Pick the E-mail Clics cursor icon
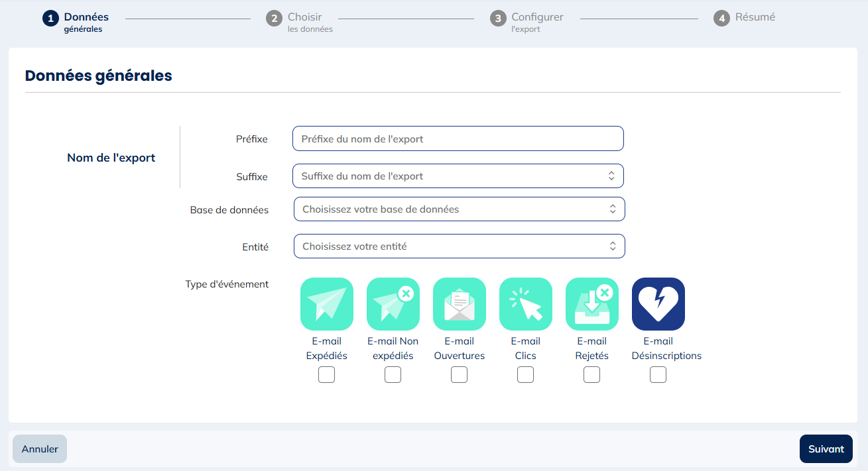Image resolution: width=868 pixels, height=471 pixels. click(525, 304)
